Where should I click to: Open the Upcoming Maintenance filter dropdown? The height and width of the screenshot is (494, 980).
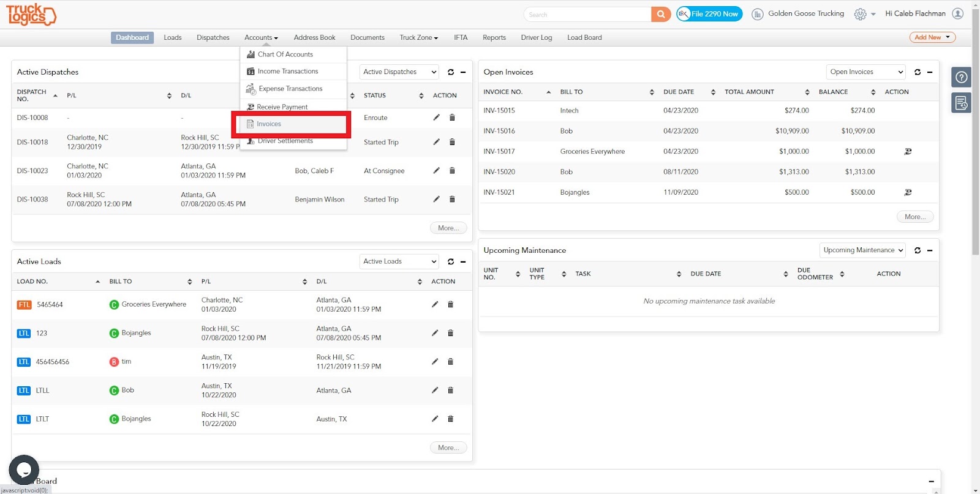coord(862,250)
